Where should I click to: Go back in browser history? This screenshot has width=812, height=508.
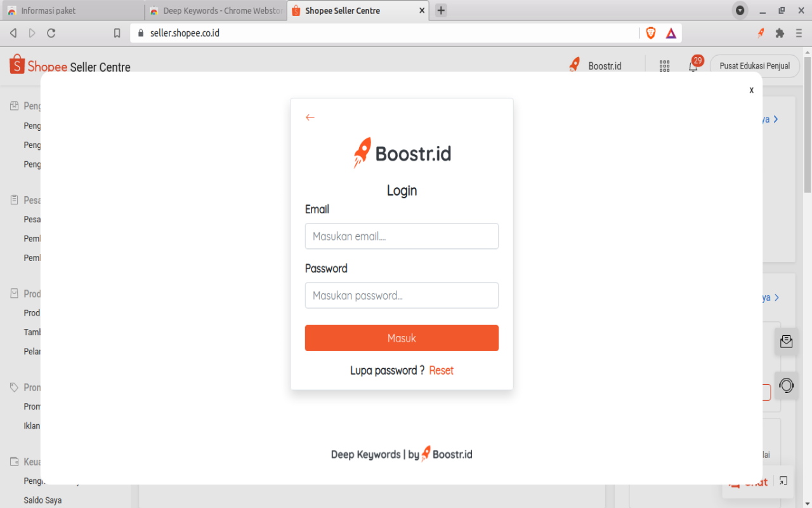(13, 33)
